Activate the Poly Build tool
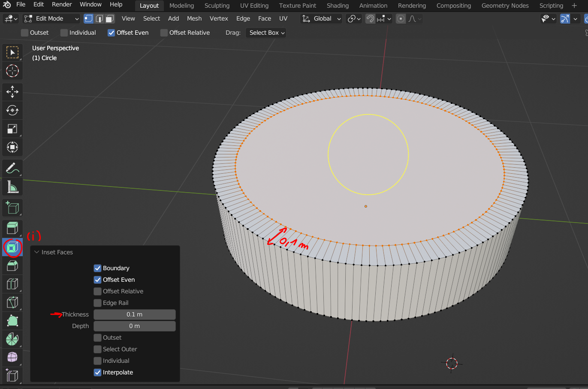The height and width of the screenshot is (389, 588). (12, 321)
